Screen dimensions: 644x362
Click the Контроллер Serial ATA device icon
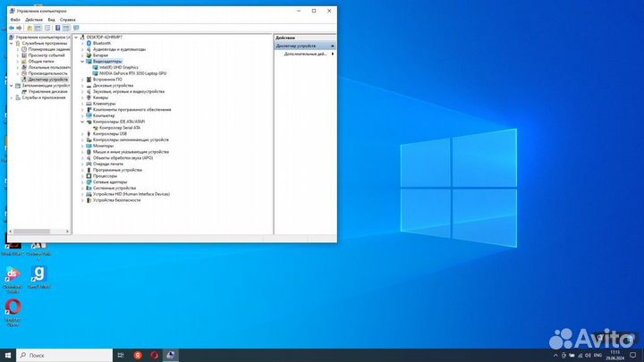96,128
